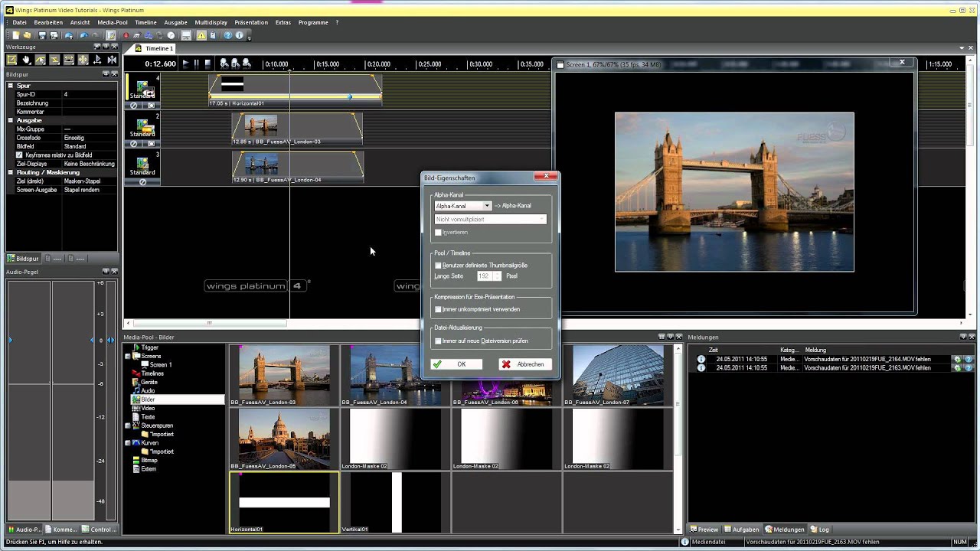Image resolution: width=980 pixels, height=551 pixels.
Task: Select the four-arrow move tool in Werkzeuge
Action: (x=83, y=60)
